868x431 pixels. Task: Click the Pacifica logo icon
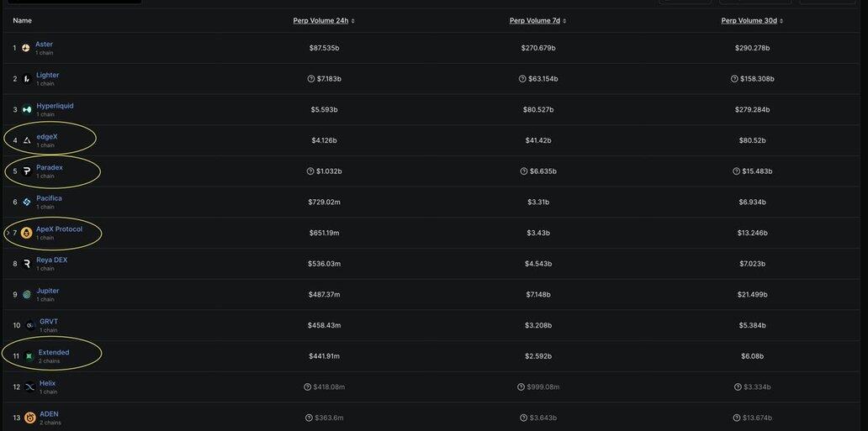(27, 202)
